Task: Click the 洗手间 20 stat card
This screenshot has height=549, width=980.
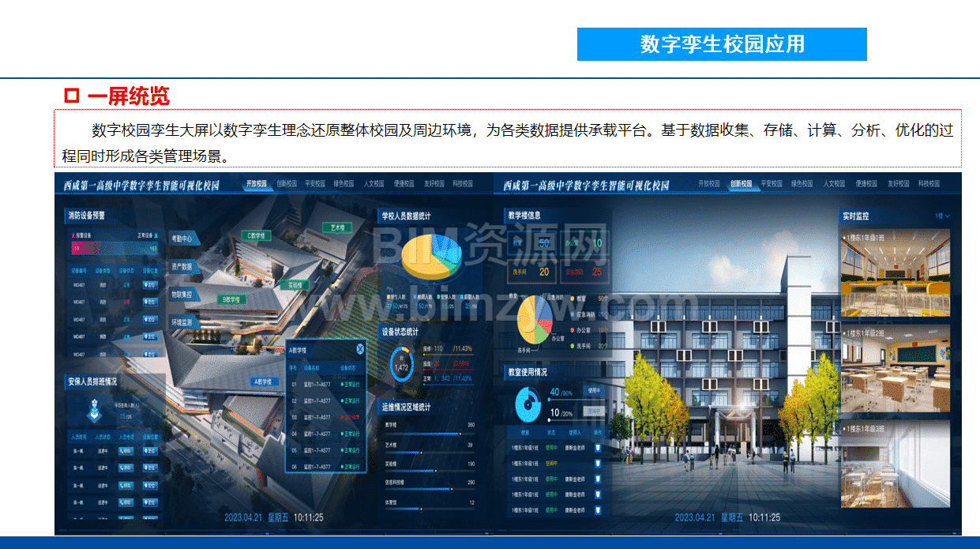Action: point(531,272)
